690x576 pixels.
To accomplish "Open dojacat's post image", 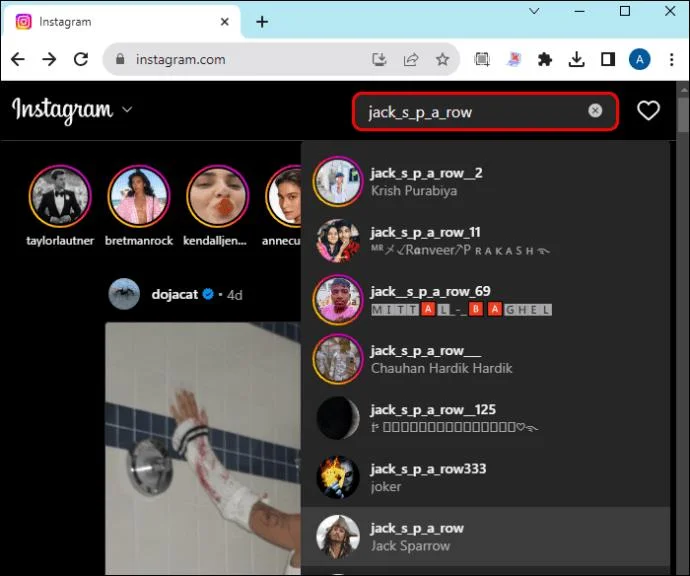I will 203,448.
